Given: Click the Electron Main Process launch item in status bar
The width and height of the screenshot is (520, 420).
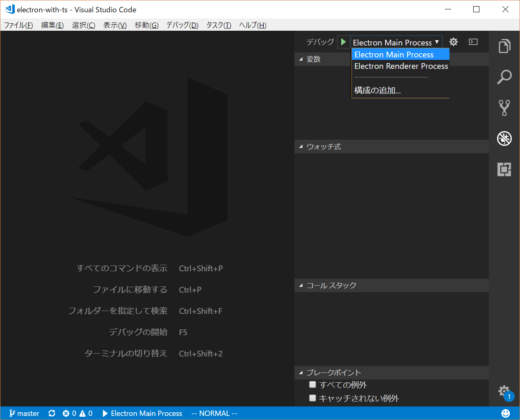Looking at the screenshot, I should (x=142, y=413).
